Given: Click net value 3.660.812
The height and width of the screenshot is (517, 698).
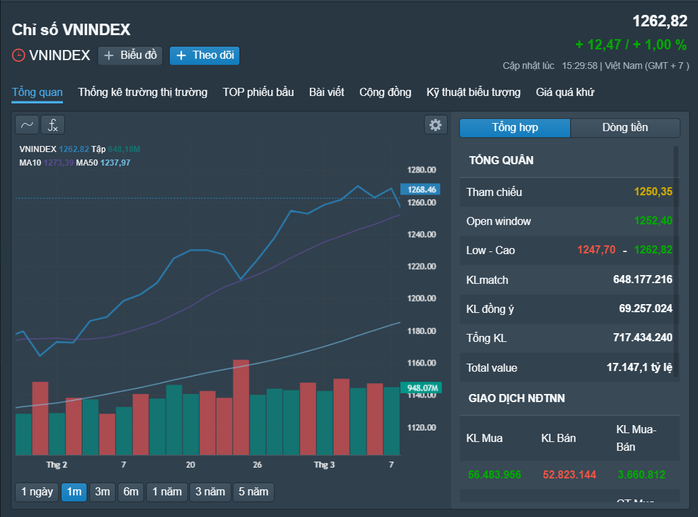Looking at the screenshot, I should (641, 475).
